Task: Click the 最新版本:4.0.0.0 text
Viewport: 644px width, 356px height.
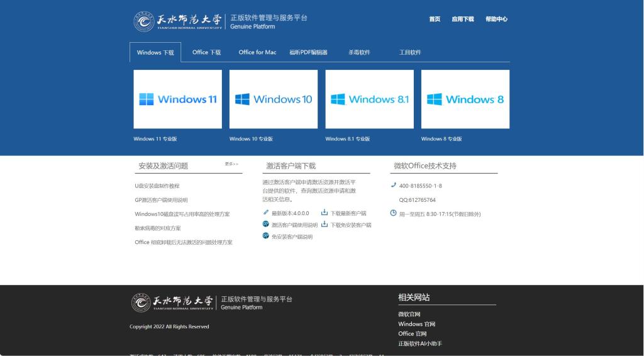Action: point(290,213)
